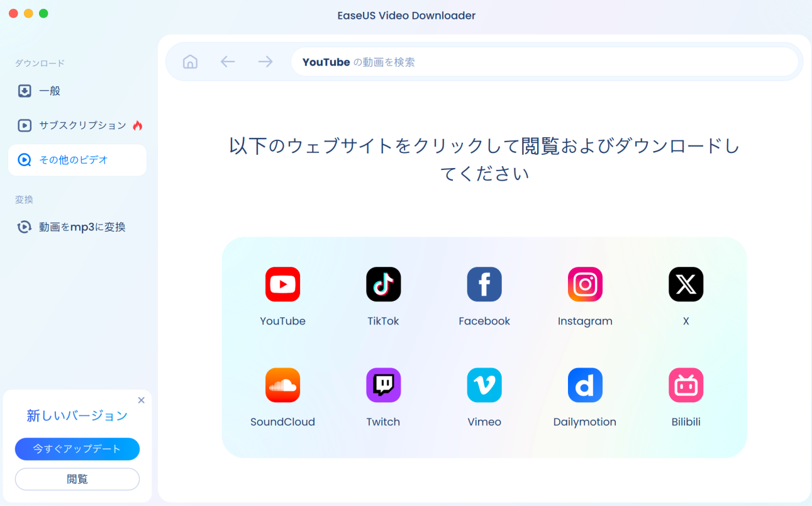
Task: Click the 今すぐアップデート button
Action: click(x=77, y=449)
